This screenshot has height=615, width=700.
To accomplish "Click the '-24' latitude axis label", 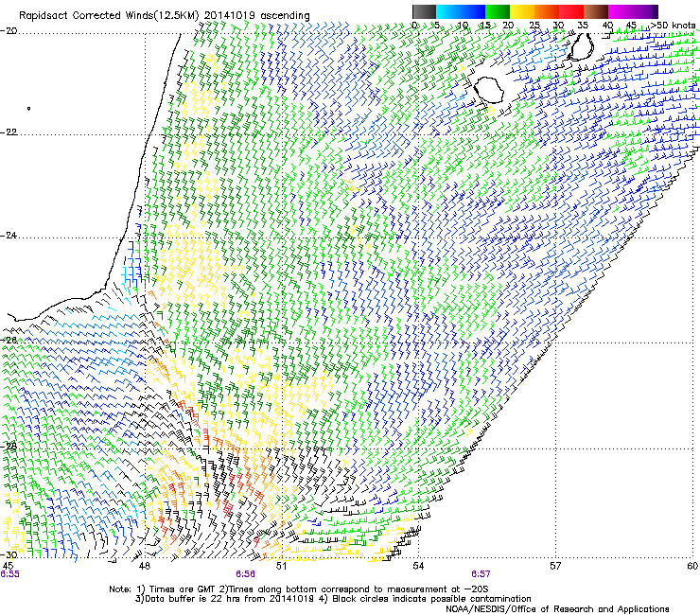I will click(x=9, y=236).
